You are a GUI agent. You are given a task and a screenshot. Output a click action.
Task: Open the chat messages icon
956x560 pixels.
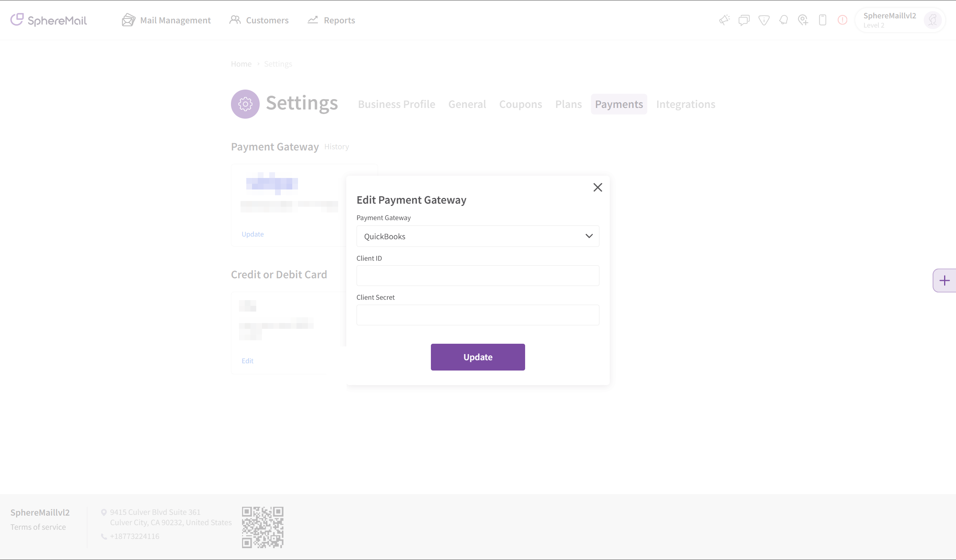pos(744,20)
